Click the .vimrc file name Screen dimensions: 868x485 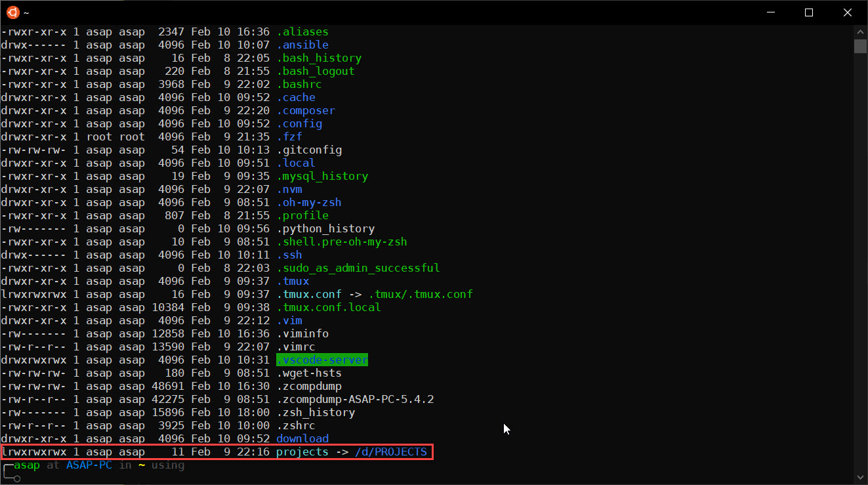[296, 347]
